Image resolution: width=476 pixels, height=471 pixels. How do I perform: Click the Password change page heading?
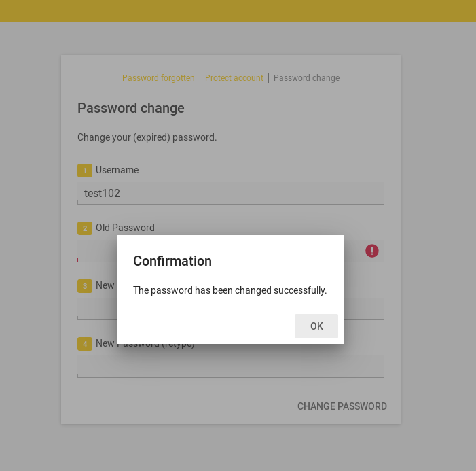pos(131,108)
